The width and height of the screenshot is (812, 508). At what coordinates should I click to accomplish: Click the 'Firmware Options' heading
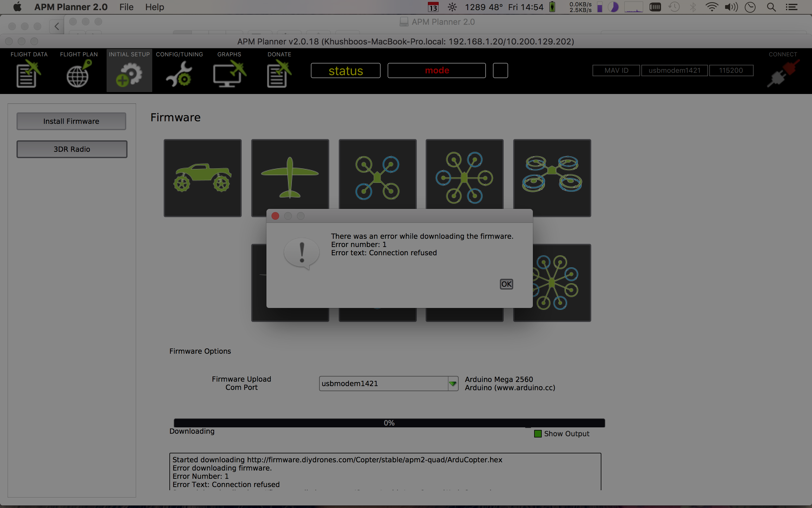[200, 351]
